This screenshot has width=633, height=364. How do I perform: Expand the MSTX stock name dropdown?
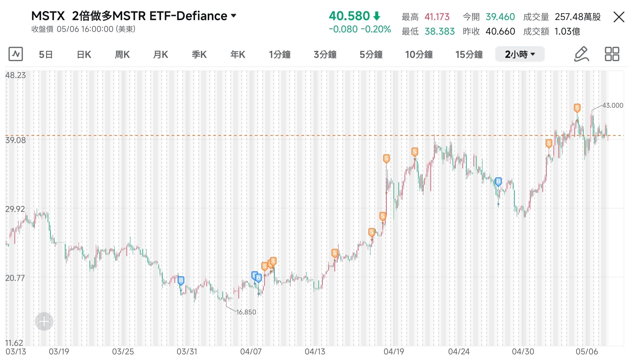pos(233,16)
